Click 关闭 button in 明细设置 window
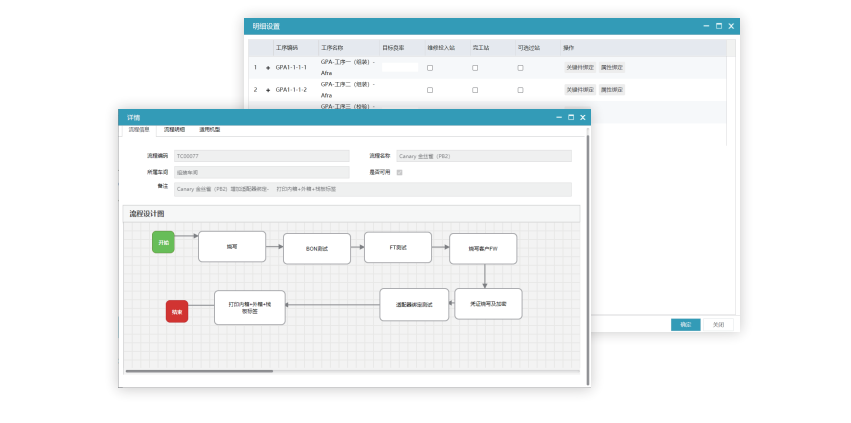Viewport: 851px width, 423px height. pyautogui.click(x=718, y=325)
